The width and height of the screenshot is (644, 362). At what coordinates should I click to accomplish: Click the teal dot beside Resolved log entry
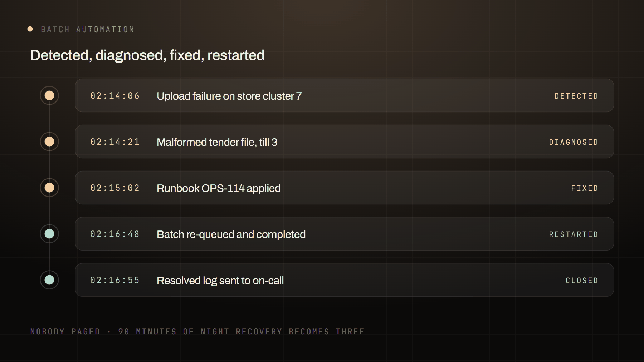tap(49, 280)
